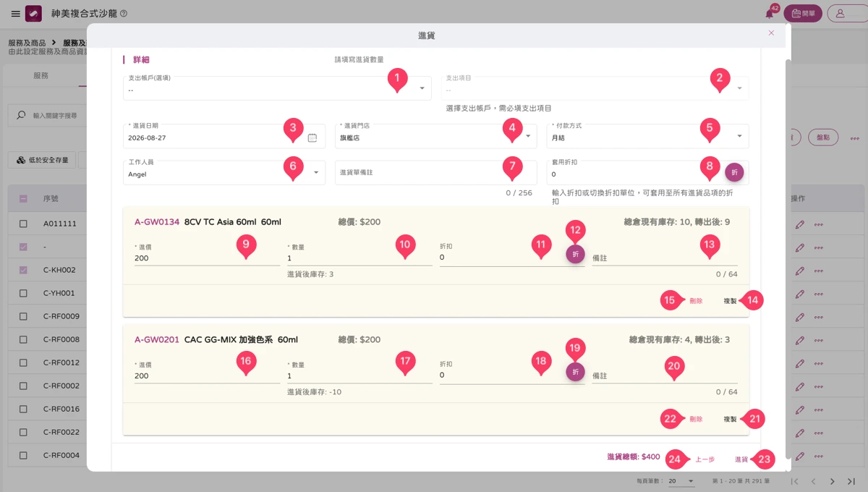Confirm with the 進貨 button beside 上一步

tap(741, 459)
